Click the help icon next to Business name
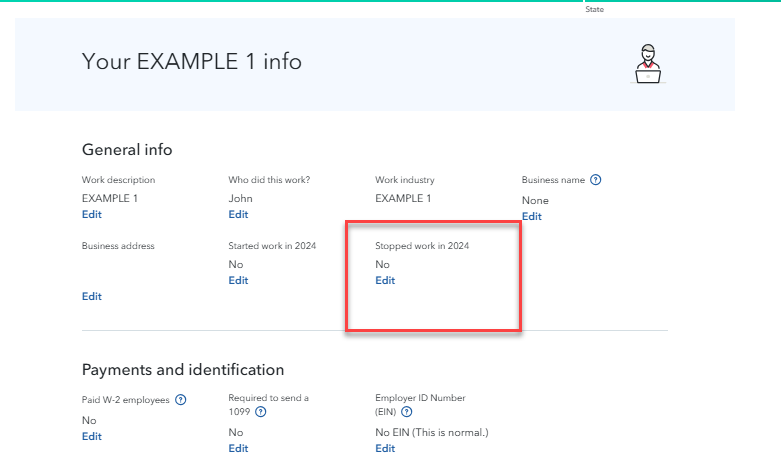This screenshot has width=781, height=460. (x=596, y=180)
